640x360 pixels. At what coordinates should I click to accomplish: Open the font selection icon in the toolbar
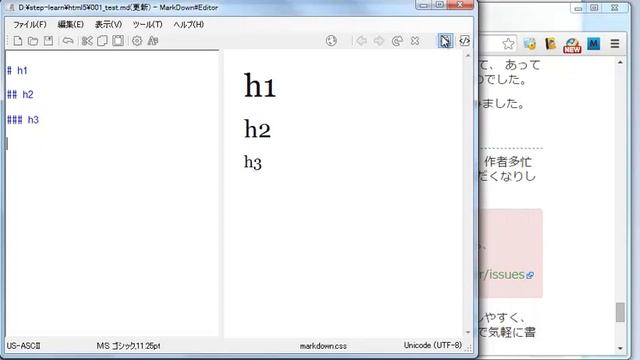153,41
